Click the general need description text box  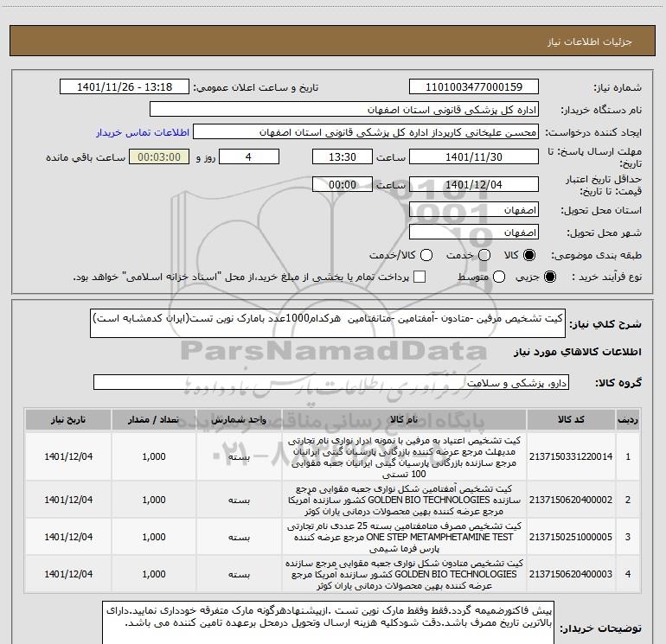(x=328, y=323)
